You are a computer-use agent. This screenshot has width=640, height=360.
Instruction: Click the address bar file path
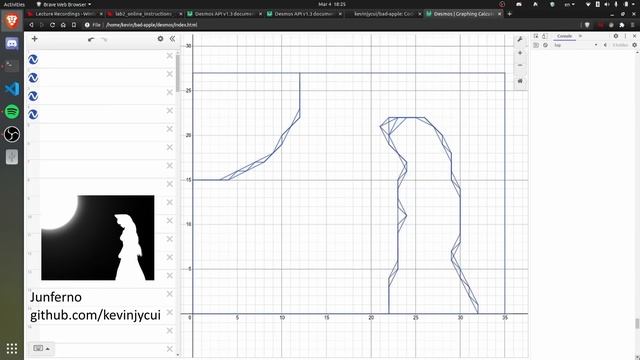click(151, 25)
